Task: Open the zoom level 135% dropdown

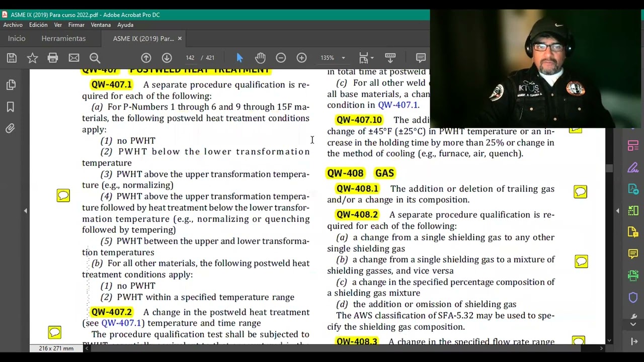Action: point(343,58)
